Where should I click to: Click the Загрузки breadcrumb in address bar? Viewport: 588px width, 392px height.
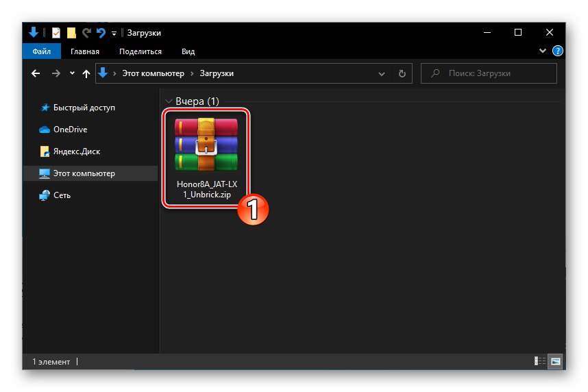[x=217, y=73]
